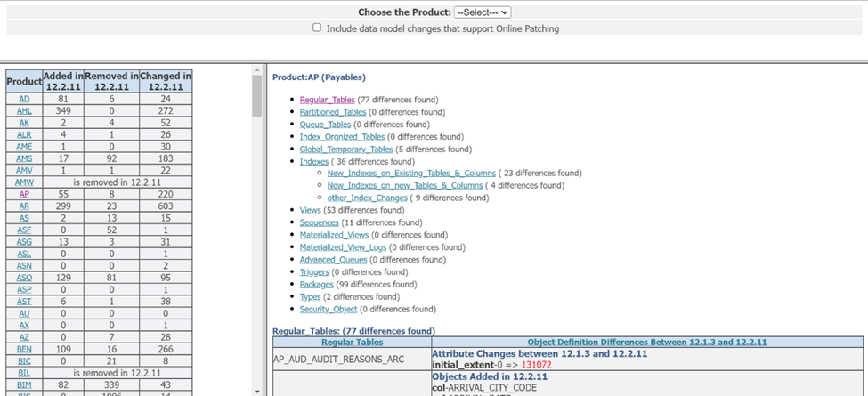This screenshot has width=868, height=396.
Task: Open the Partitioned_Tables link
Action: point(332,112)
